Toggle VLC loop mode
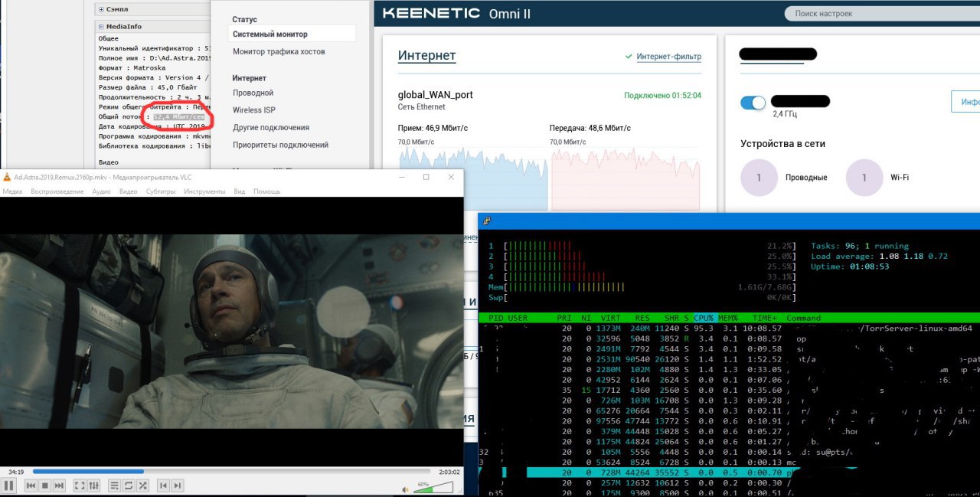The height and width of the screenshot is (497, 980). click(129, 486)
